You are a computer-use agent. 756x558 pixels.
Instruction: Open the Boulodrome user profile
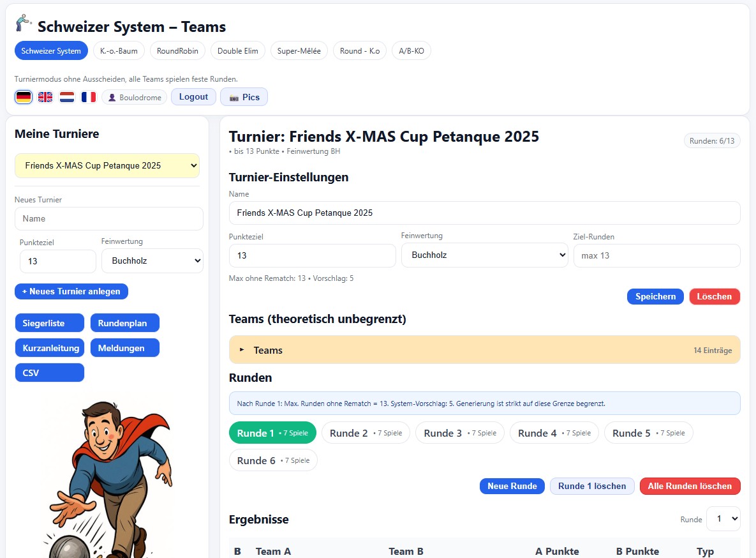coord(134,98)
